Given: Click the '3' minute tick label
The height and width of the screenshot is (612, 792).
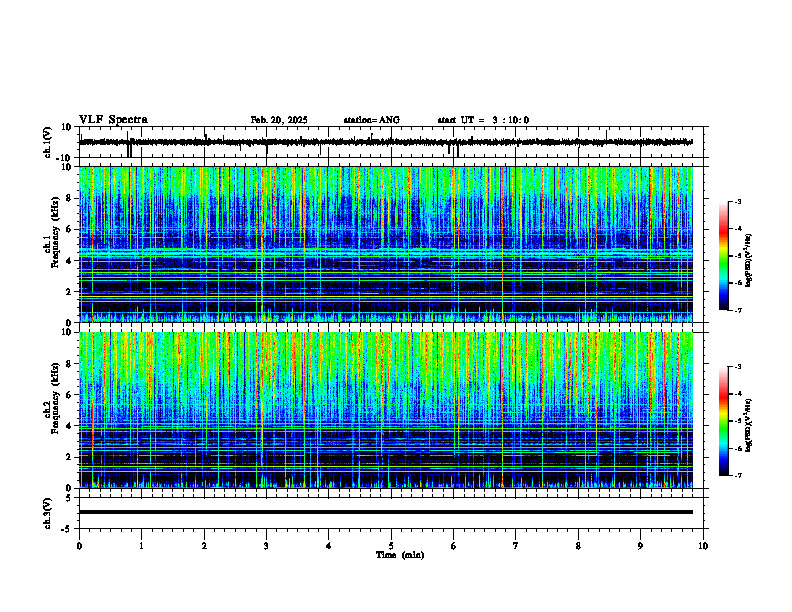Looking at the screenshot, I should pyautogui.click(x=266, y=546).
